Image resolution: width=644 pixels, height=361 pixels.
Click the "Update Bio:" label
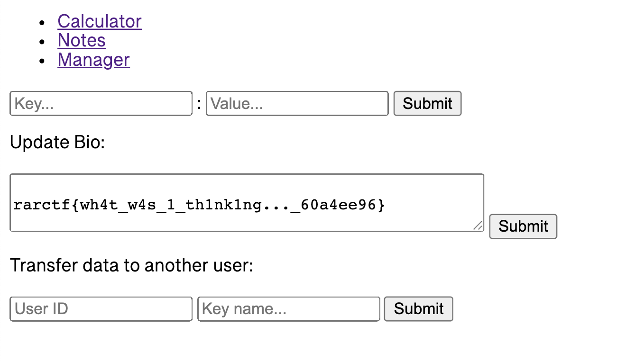point(57,142)
